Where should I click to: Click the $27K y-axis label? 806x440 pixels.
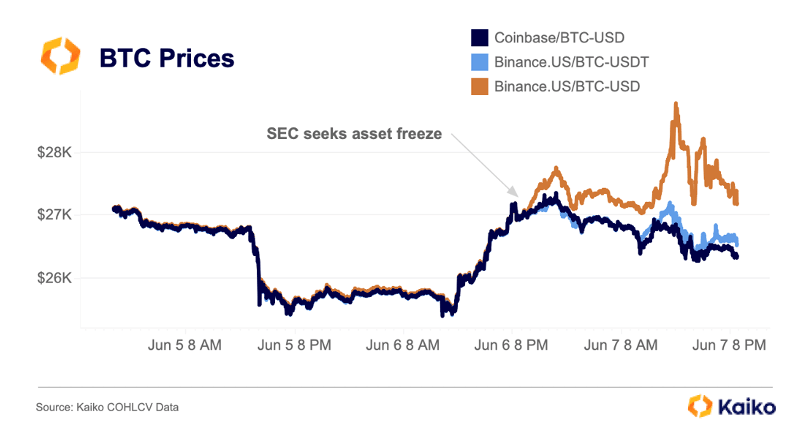56,215
